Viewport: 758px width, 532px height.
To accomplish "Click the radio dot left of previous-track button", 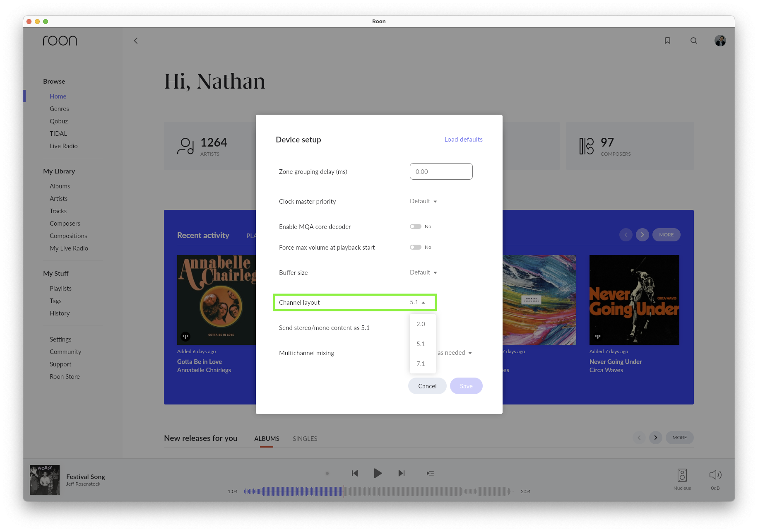I will click(x=327, y=473).
